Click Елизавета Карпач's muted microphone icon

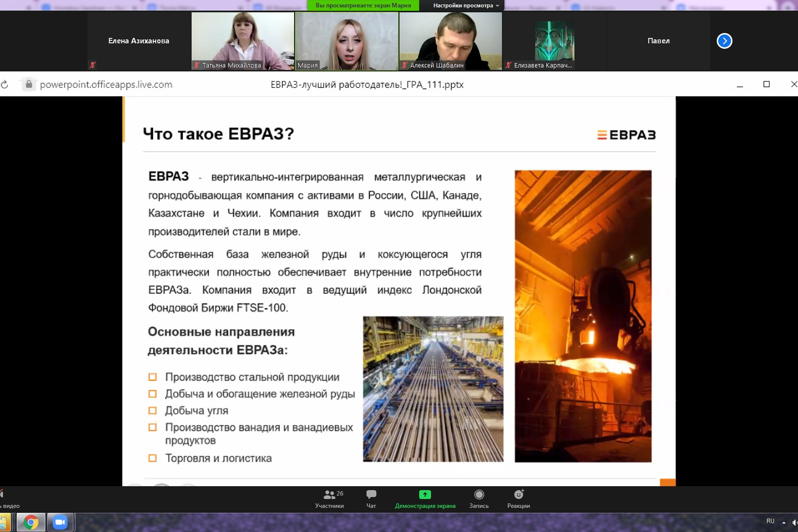tap(508, 65)
